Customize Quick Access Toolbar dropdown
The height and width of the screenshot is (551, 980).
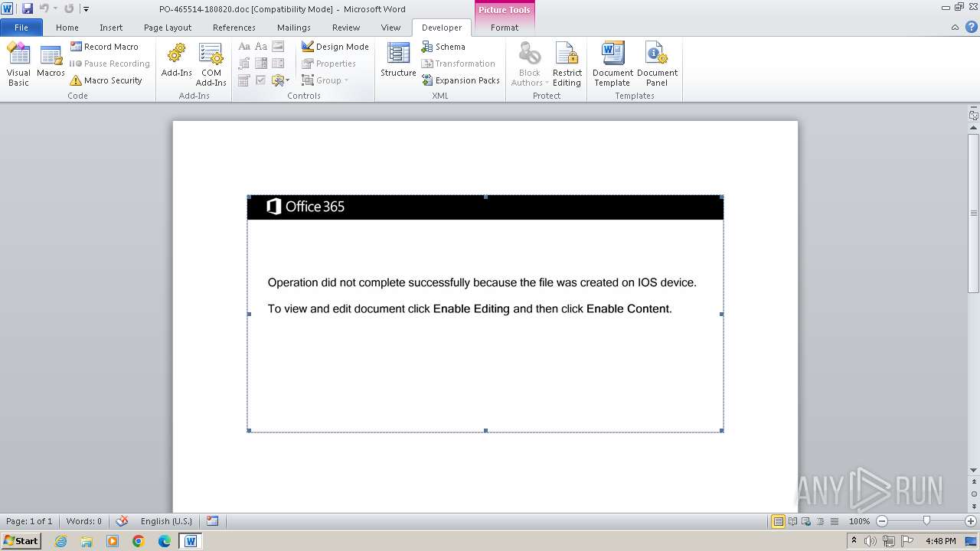[x=87, y=9]
